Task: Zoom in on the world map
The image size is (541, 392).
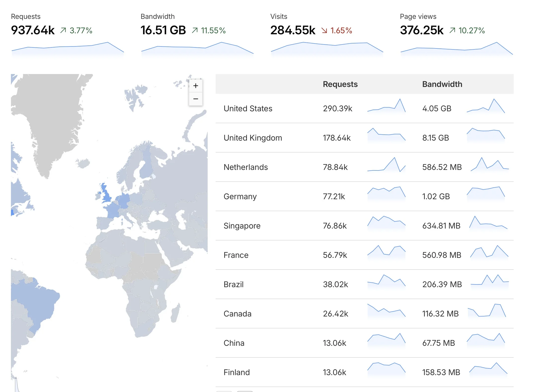Action: [196, 86]
